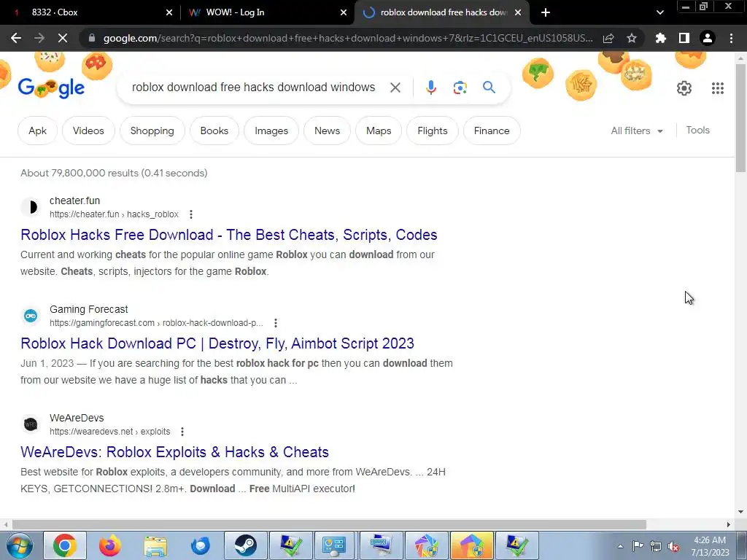Screen dimensions: 747x560
Task: Submit search with the magnifier icon
Action: 489,87
